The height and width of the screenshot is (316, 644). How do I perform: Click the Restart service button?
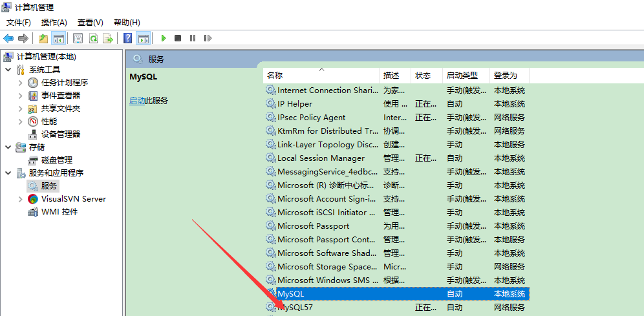point(208,38)
